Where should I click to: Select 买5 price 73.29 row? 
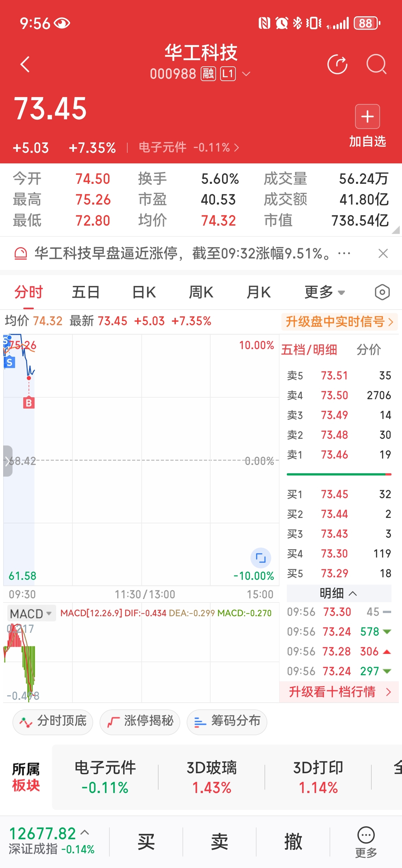(x=339, y=573)
